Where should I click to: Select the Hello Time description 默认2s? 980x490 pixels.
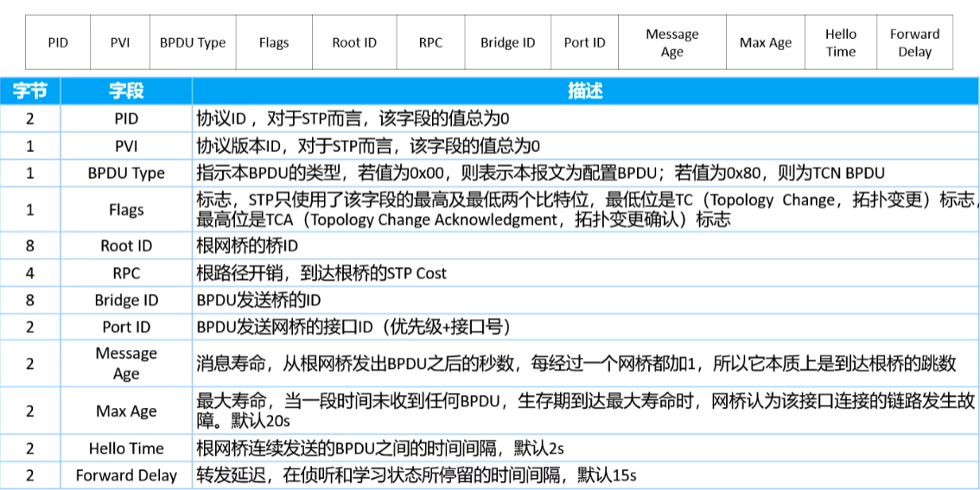pos(586,449)
